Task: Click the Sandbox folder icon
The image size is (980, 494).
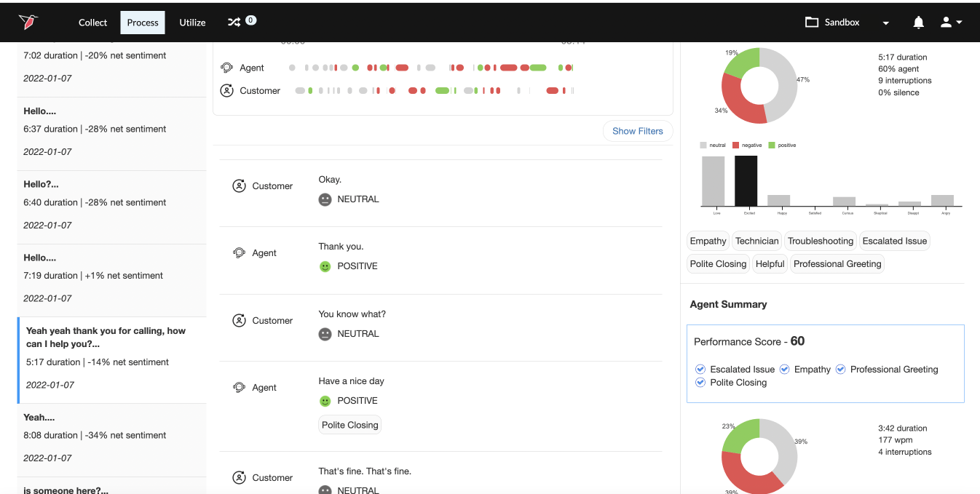Action: (x=812, y=23)
